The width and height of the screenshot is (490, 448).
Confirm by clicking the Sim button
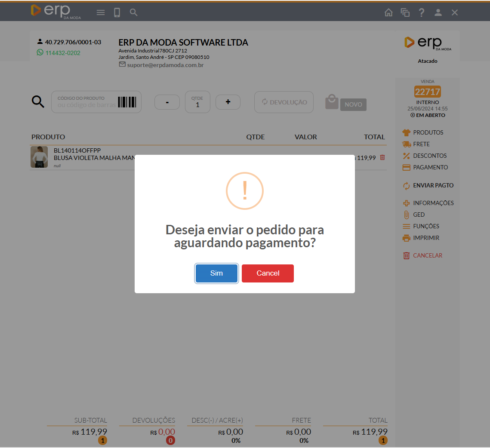[216, 273]
